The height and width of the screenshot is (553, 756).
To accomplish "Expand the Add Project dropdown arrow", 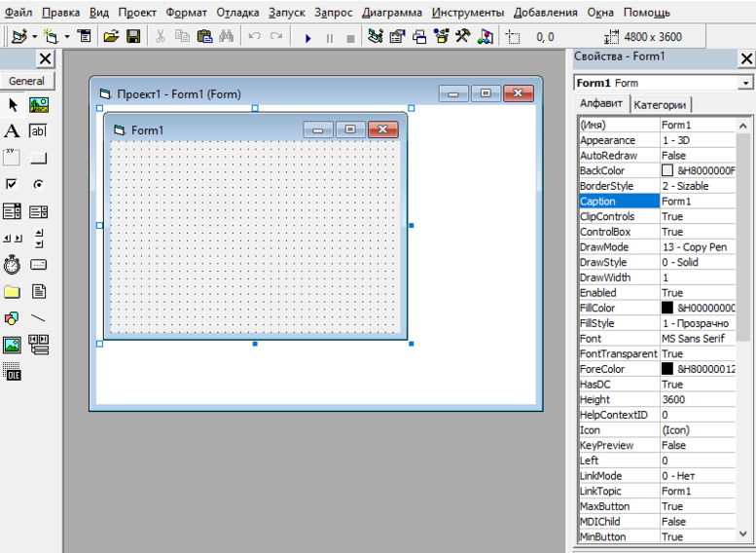I will 34,37.
